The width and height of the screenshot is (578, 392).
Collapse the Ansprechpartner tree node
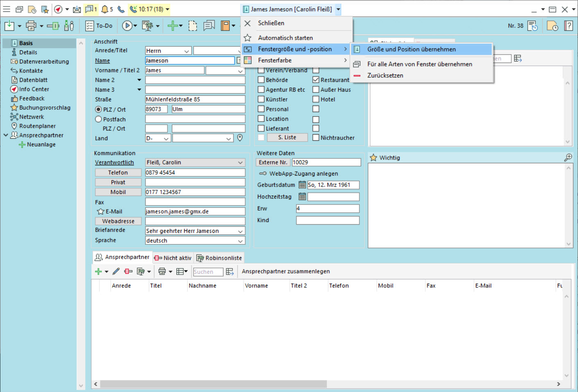coord(6,135)
